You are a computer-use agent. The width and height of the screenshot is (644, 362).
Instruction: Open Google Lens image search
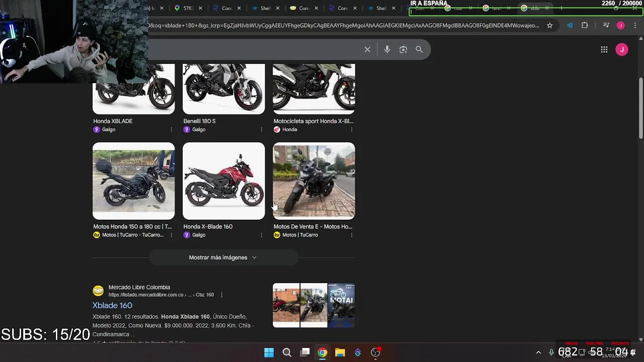pos(403,49)
